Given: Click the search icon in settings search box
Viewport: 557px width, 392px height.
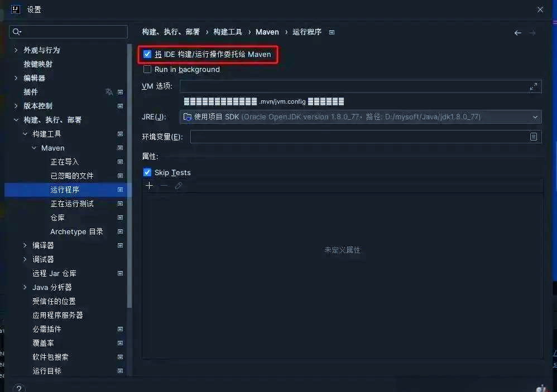Looking at the screenshot, I should [17, 32].
